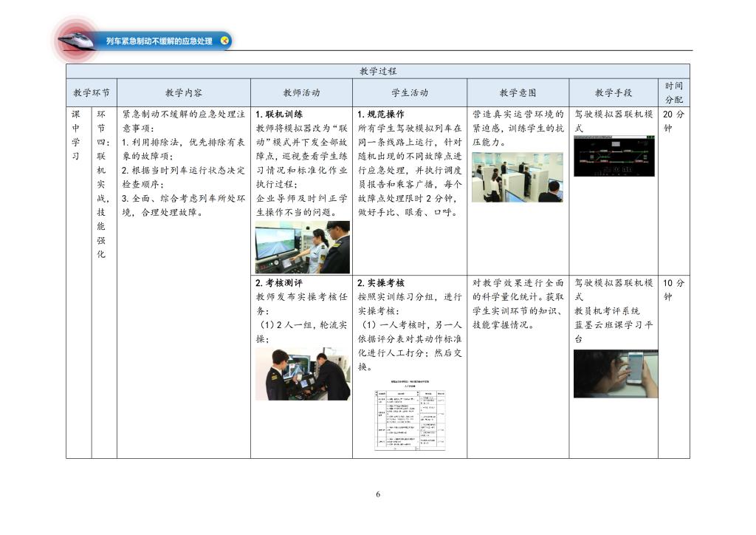Open the simulator track diagram screenshot
Image resolution: width=756 pixels, height=535 pixels.
614,156
